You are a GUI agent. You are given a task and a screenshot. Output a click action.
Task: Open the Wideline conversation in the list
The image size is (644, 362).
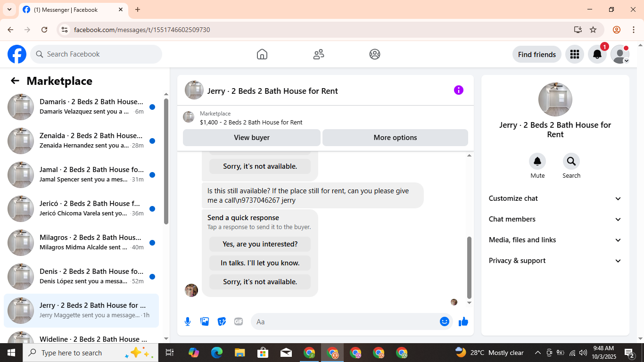[x=81, y=335]
